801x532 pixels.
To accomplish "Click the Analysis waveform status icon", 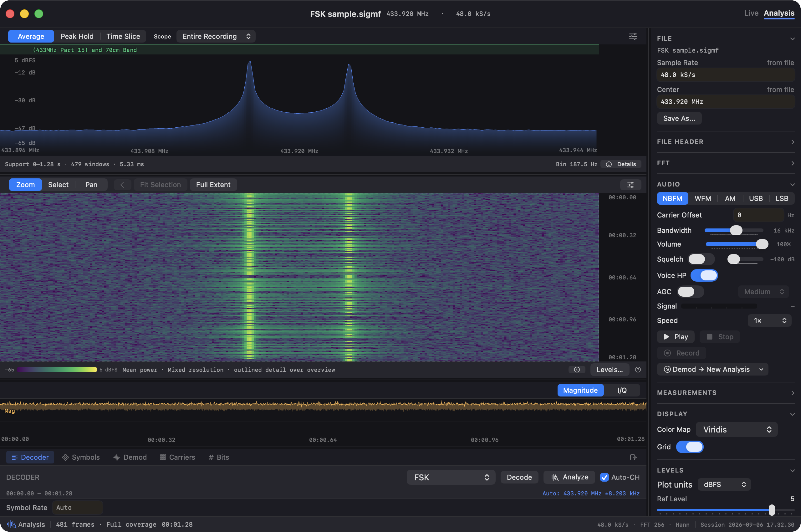I will click(x=12, y=524).
